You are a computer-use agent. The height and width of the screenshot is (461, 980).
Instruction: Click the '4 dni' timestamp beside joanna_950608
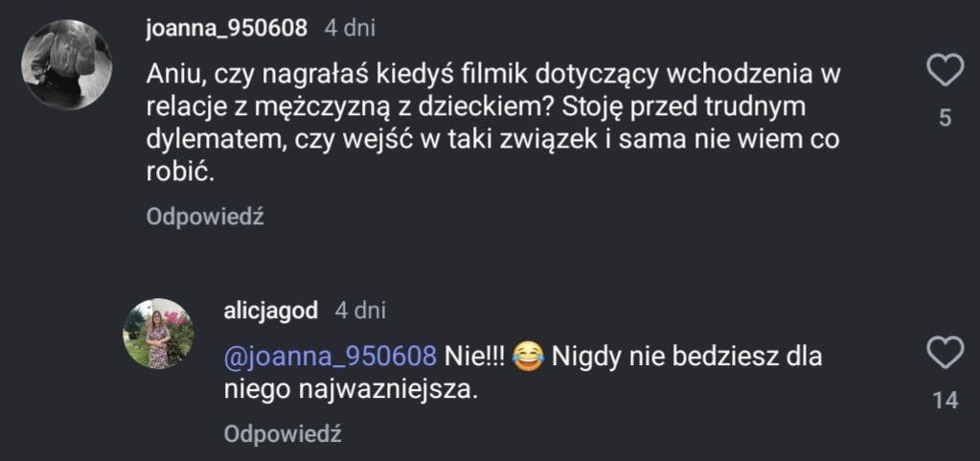(x=349, y=29)
